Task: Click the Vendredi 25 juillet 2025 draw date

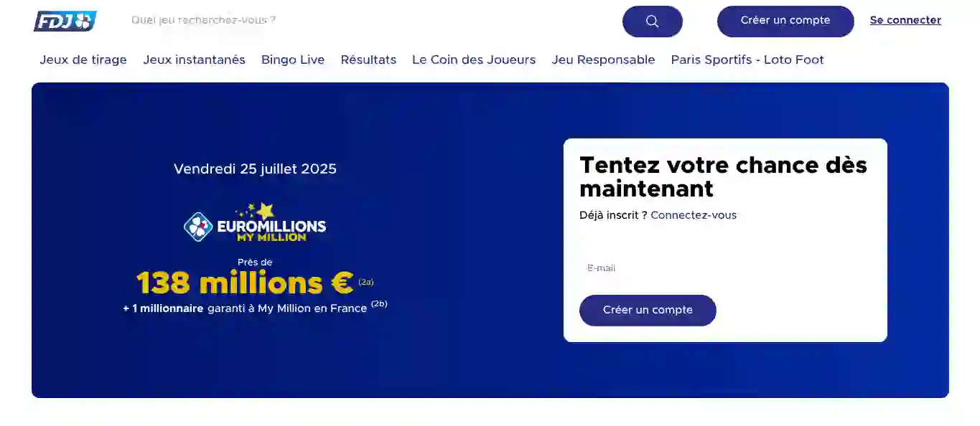Action: 255,169
